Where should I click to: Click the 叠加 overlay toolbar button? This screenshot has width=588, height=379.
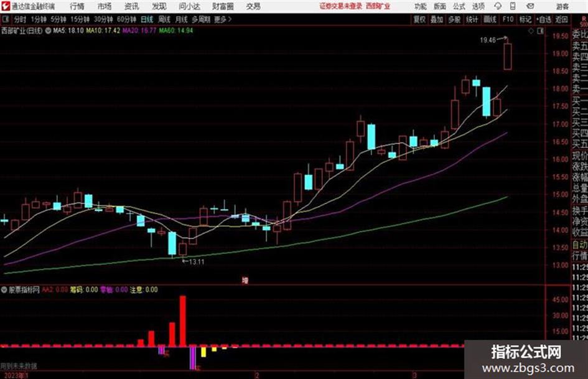tap(437, 19)
